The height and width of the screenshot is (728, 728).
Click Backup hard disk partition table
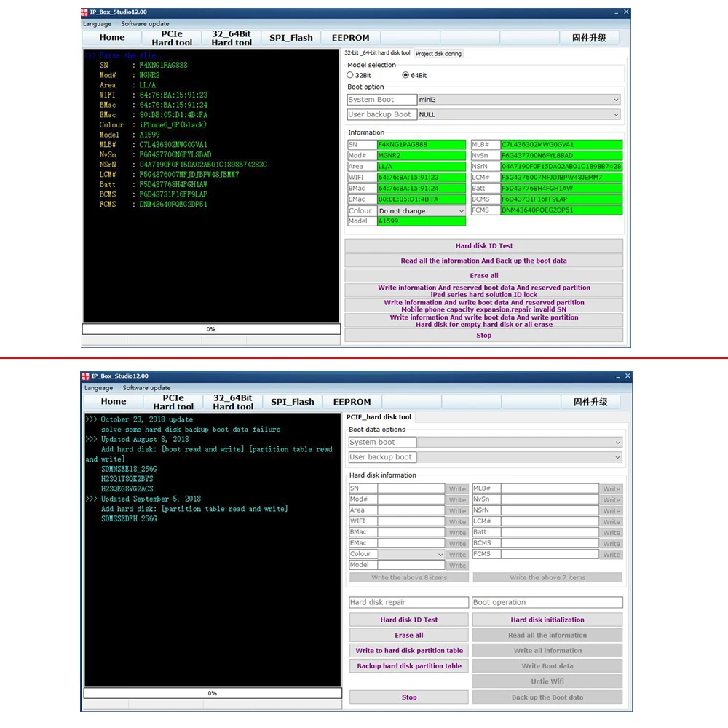pos(409,665)
